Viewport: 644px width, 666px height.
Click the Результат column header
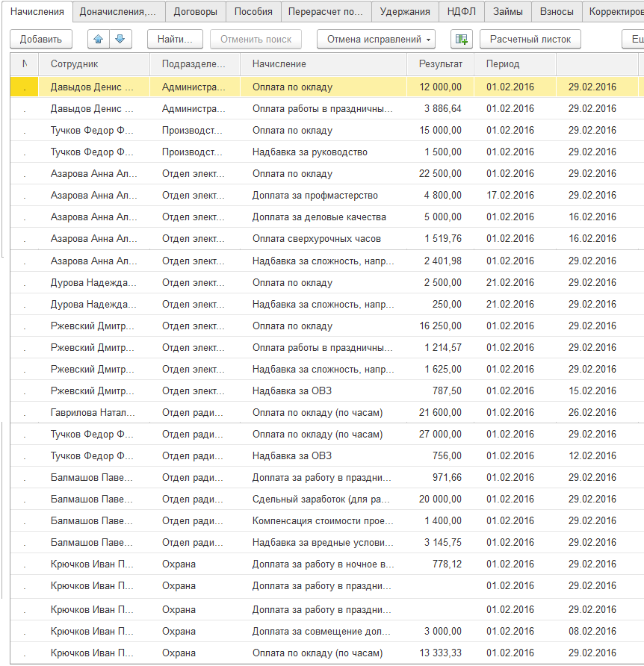(x=441, y=64)
